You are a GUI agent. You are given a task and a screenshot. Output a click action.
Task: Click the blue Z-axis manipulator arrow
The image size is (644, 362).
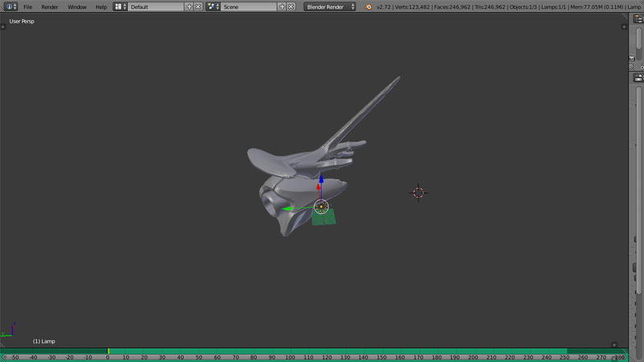point(321,179)
